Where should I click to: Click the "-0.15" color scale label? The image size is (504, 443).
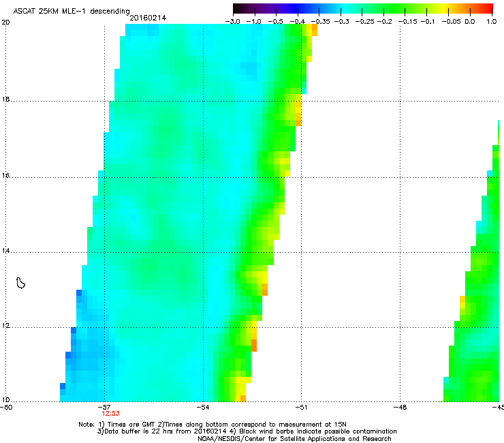(407, 22)
